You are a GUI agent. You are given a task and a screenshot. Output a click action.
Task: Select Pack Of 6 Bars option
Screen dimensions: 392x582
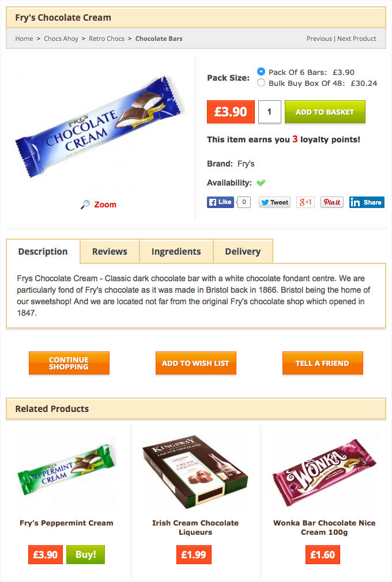261,71
